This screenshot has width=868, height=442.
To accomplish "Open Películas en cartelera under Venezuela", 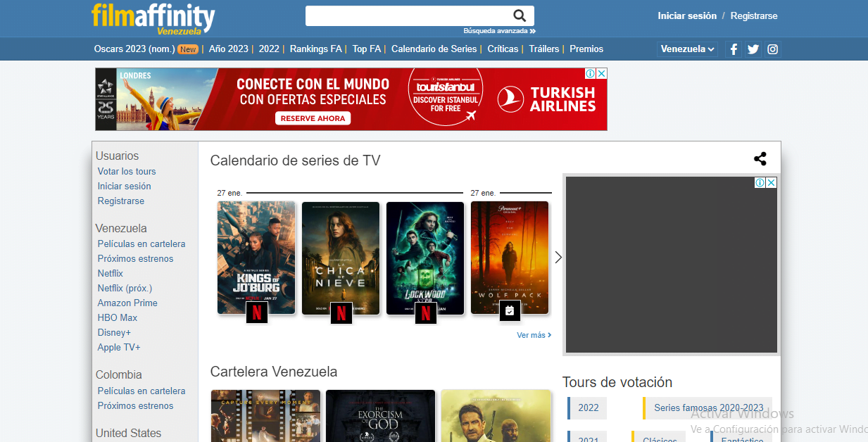I will [x=141, y=244].
